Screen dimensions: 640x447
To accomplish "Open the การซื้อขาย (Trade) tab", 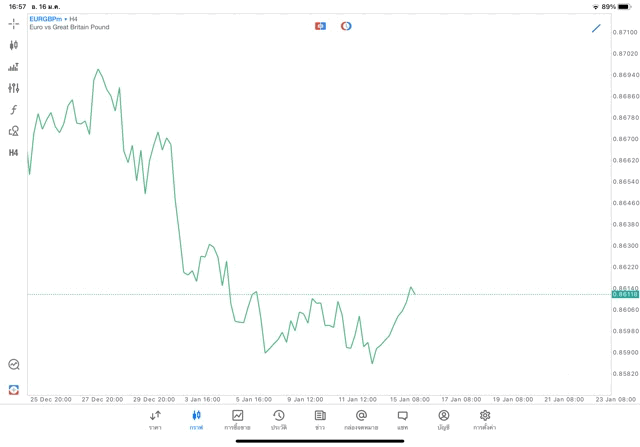I will [237, 420].
